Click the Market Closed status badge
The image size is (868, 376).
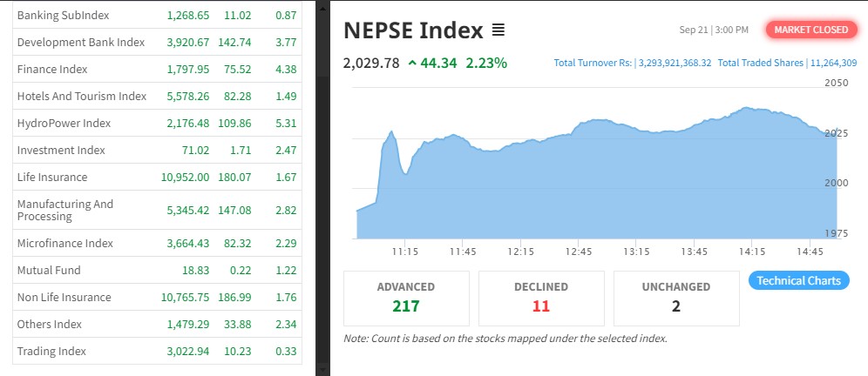coord(810,30)
